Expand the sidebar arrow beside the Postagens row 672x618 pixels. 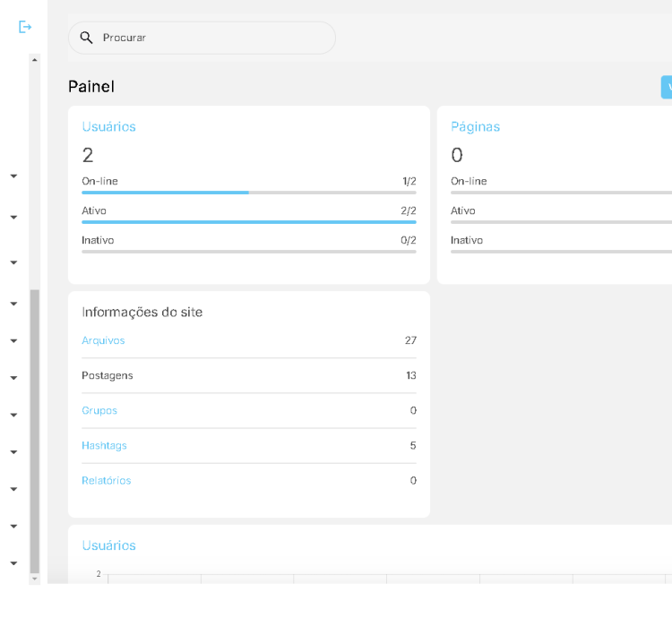13,378
